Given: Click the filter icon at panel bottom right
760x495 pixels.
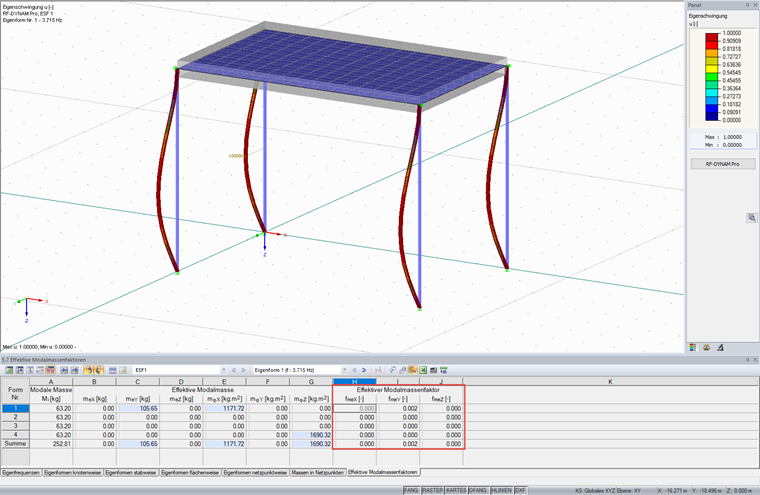Looking at the screenshot, I should tap(720, 347).
